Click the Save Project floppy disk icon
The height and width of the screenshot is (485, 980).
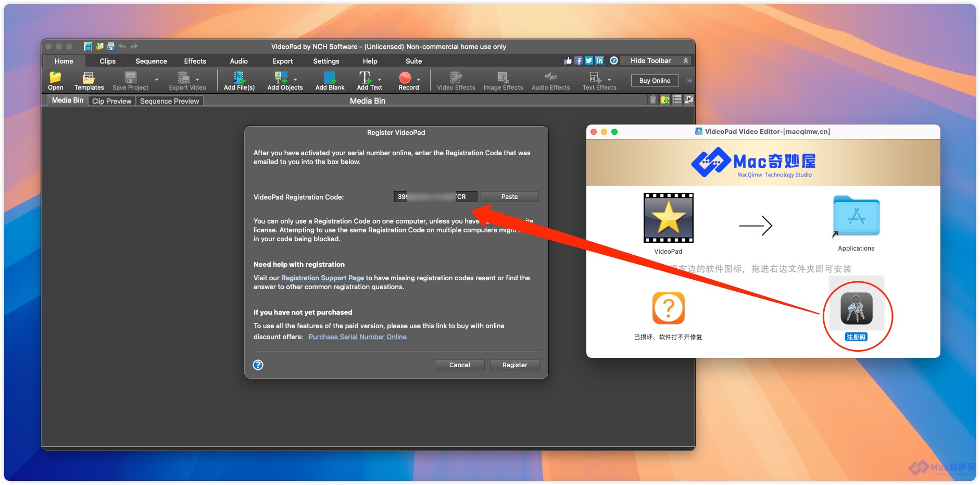pos(130,77)
